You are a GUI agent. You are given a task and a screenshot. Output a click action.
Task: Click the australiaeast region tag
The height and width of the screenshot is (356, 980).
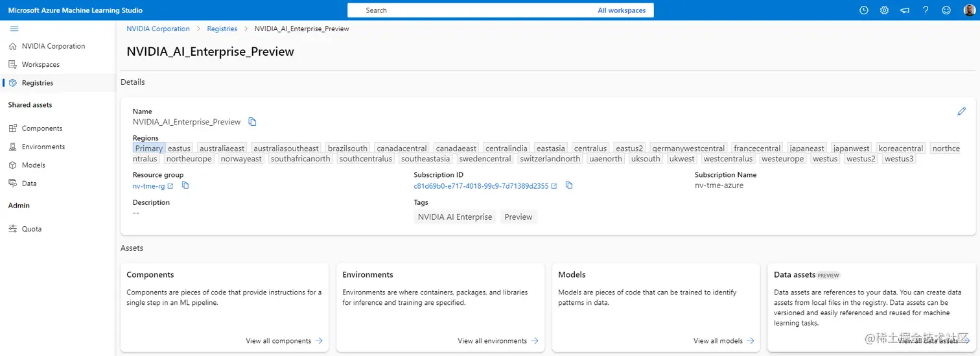pyautogui.click(x=222, y=148)
